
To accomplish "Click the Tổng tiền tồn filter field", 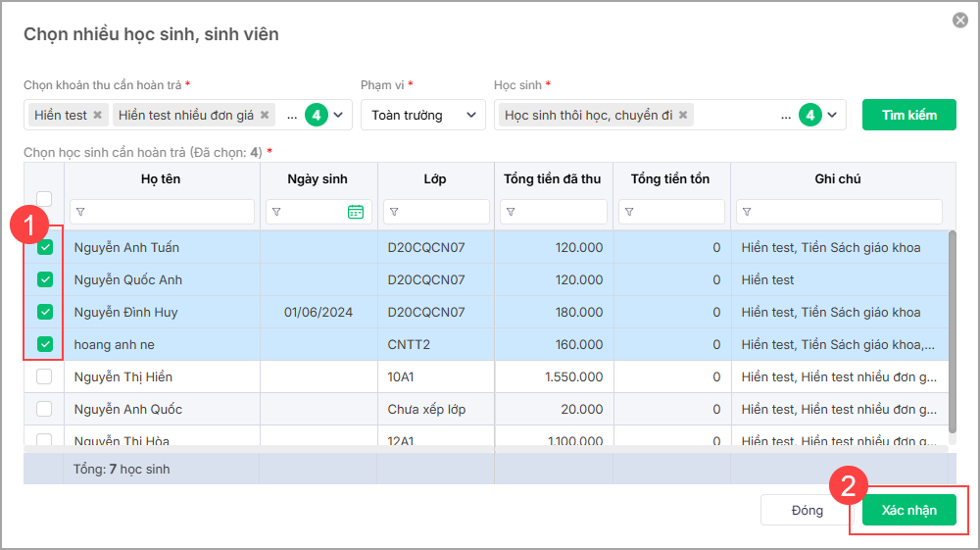I will [676, 212].
